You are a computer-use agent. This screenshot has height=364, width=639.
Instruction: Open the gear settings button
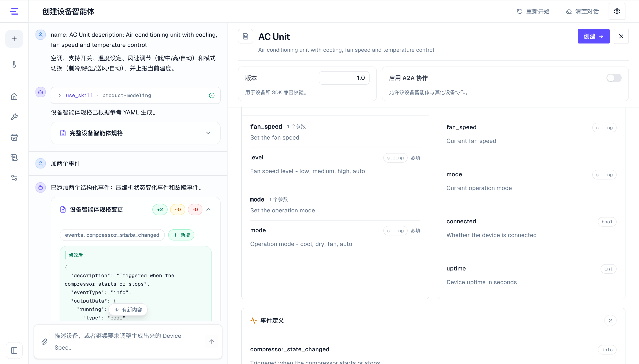pyautogui.click(x=617, y=11)
